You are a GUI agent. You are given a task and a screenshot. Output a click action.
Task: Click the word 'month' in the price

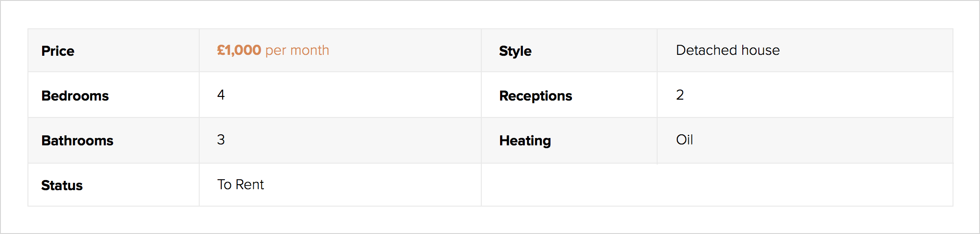310,50
